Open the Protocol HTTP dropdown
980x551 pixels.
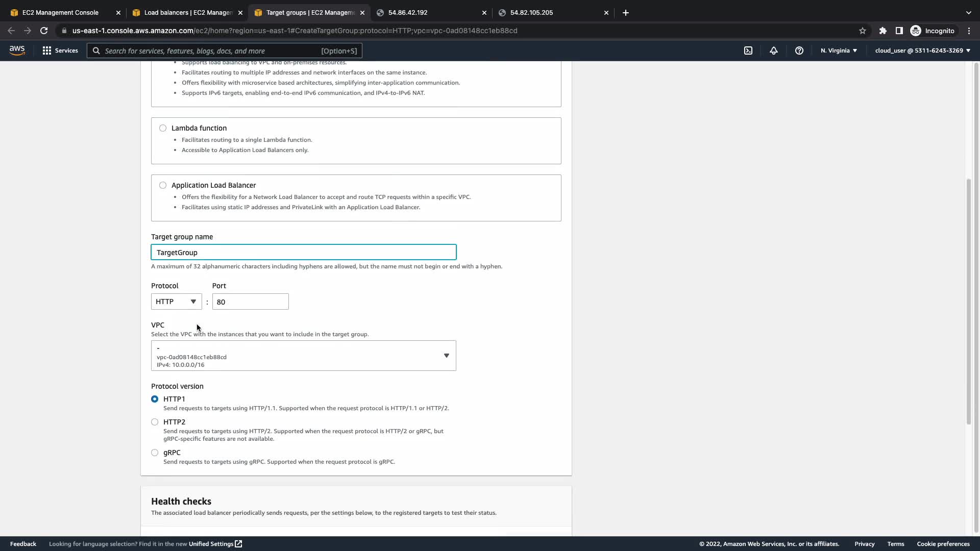point(176,302)
